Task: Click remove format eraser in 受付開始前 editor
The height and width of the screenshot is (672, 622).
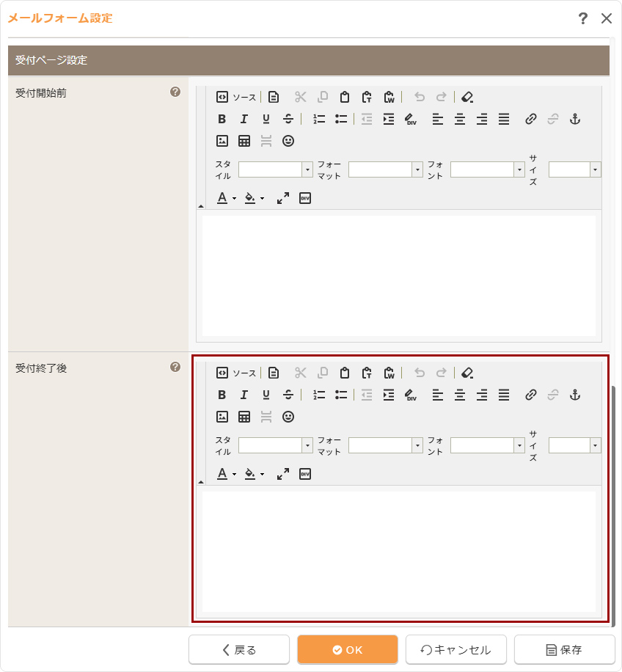Action: pyautogui.click(x=467, y=97)
